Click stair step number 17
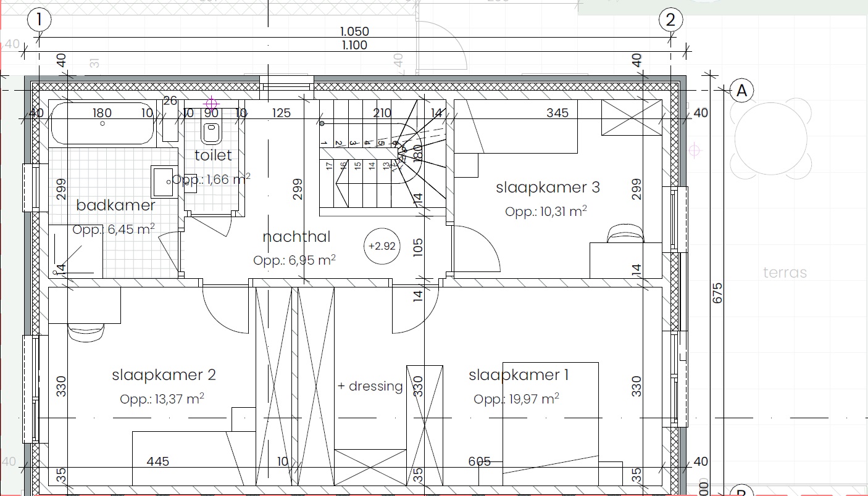 click(330, 165)
